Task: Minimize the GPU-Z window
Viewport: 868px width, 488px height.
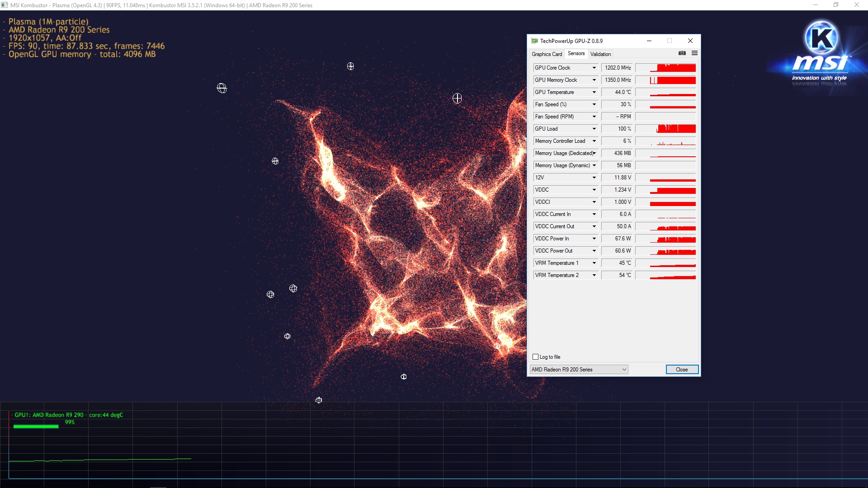Action: (649, 41)
